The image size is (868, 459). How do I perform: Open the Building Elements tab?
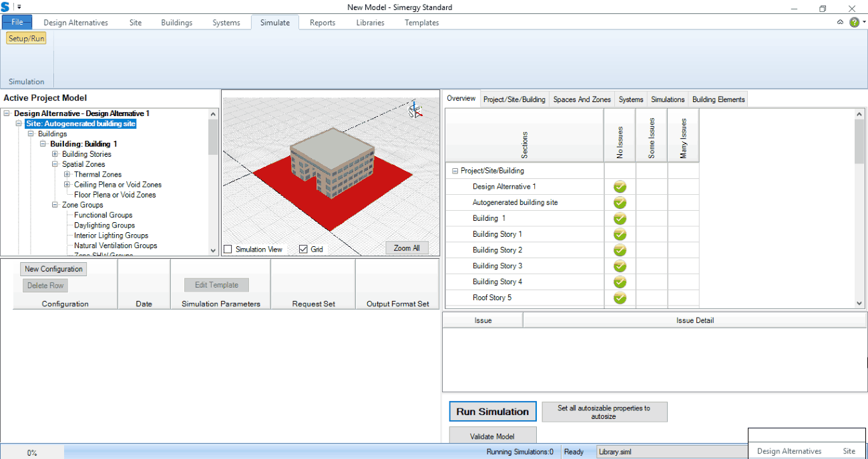coord(718,99)
